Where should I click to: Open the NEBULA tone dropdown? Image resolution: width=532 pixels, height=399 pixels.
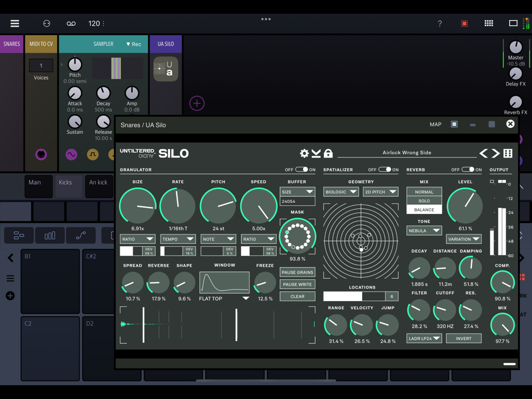click(424, 231)
